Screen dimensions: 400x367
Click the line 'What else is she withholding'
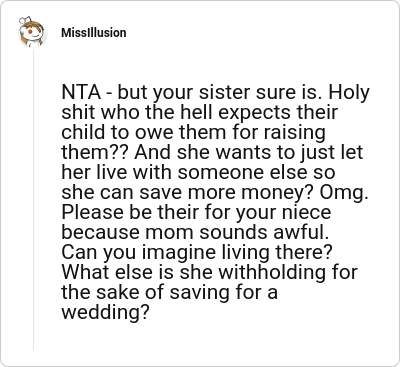[x=210, y=273]
